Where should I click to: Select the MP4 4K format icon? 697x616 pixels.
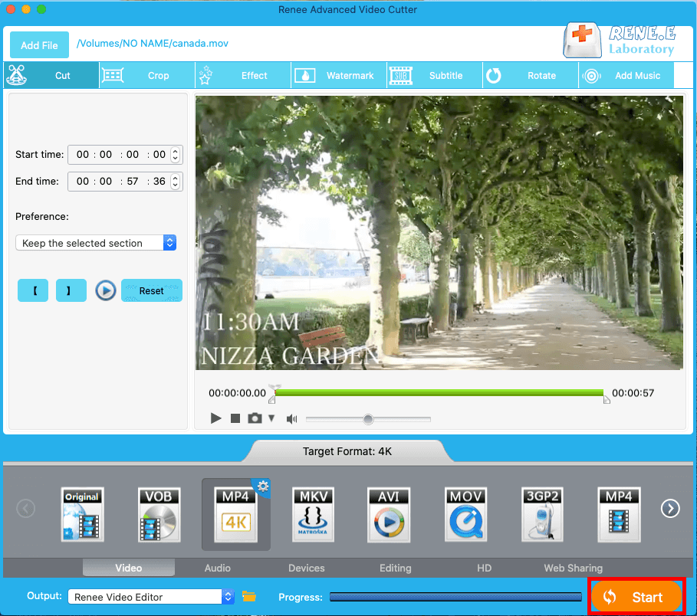point(235,514)
